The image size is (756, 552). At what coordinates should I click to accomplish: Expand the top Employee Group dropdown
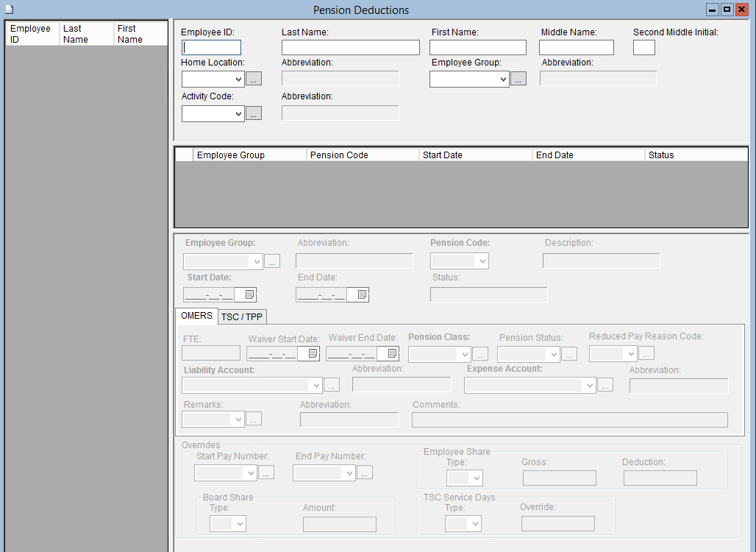click(503, 79)
